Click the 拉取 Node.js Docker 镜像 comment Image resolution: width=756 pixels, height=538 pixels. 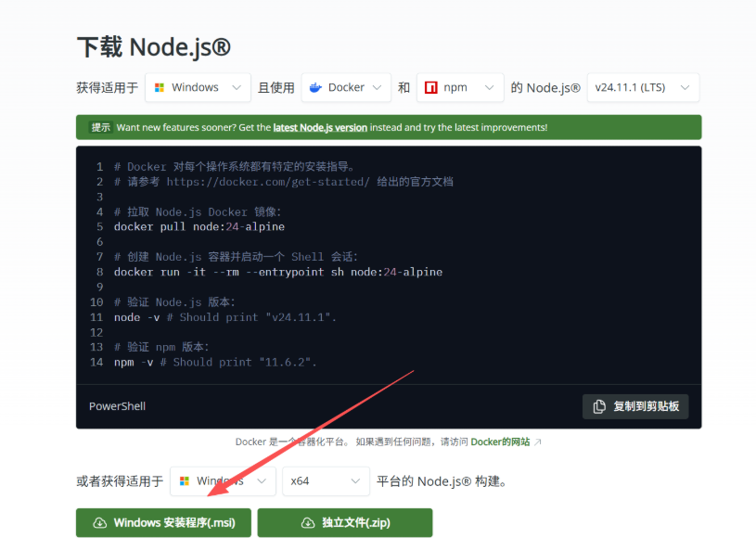coord(198,212)
